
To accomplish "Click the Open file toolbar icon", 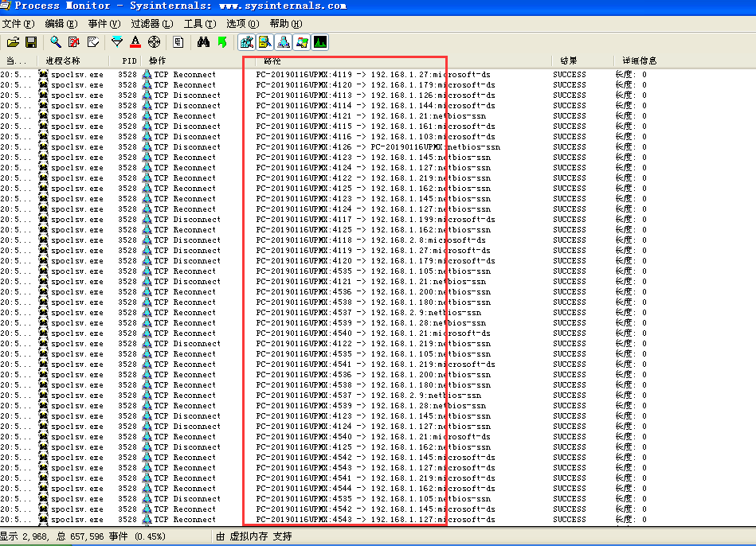I will click(x=13, y=42).
